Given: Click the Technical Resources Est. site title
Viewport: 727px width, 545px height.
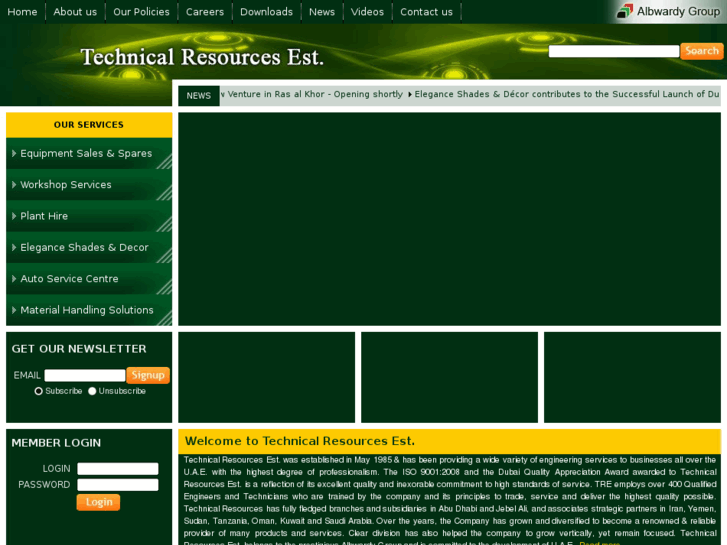Looking at the screenshot, I should [202, 58].
